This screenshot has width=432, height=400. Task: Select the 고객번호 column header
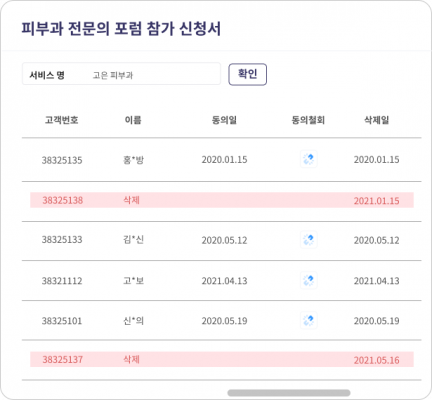62,120
